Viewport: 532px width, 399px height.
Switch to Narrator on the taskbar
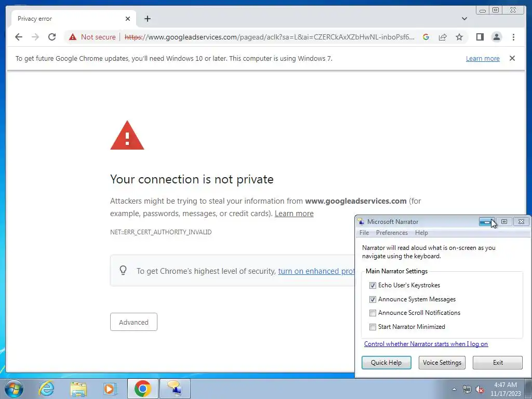tap(175, 389)
